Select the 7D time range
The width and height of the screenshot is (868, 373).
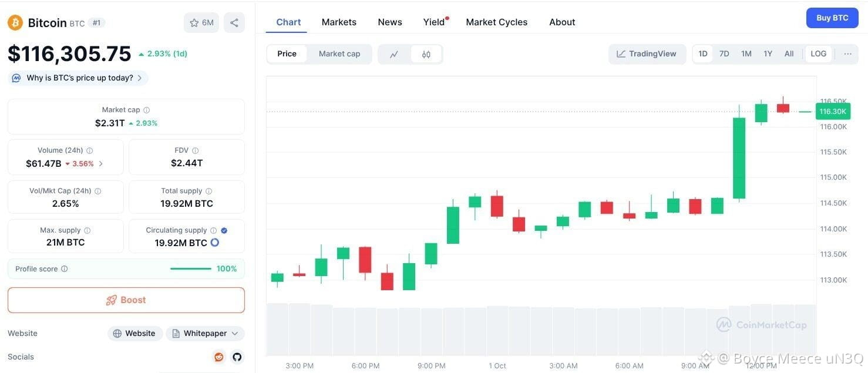pos(724,54)
